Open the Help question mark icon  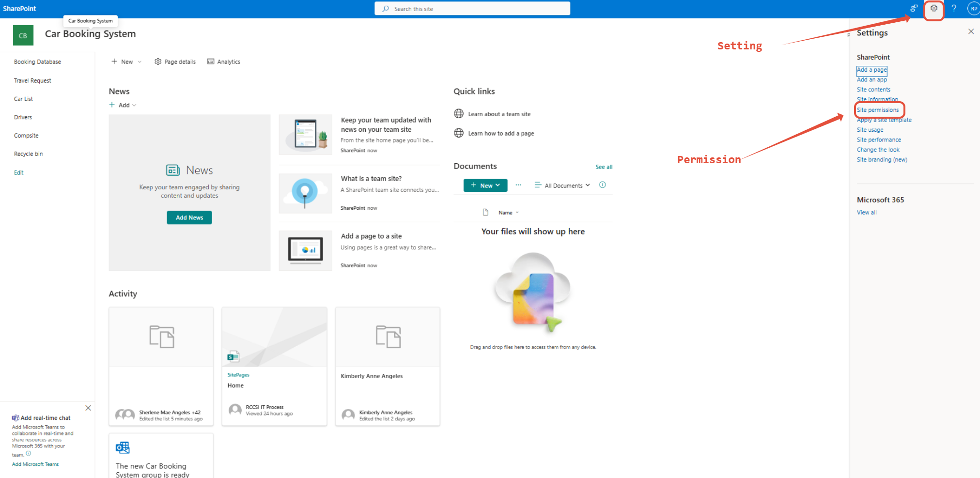click(x=953, y=8)
